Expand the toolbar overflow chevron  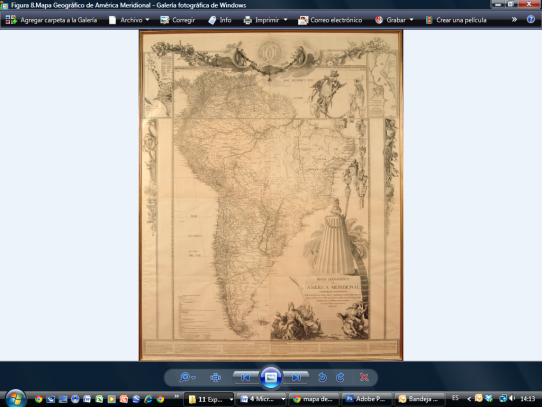[514, 20]
